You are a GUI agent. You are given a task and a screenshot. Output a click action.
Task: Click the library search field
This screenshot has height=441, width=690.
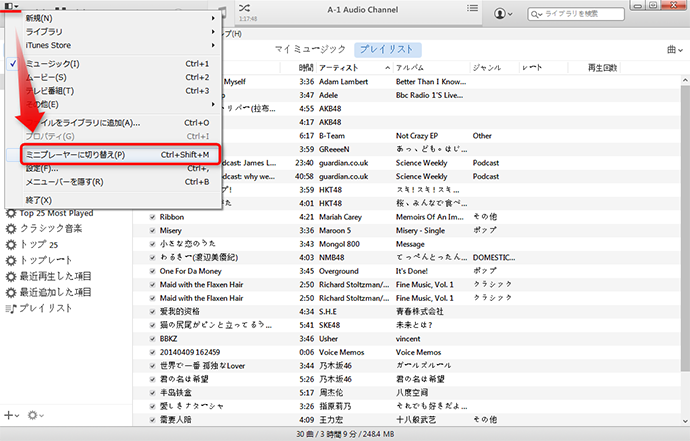tap(576, 14)
